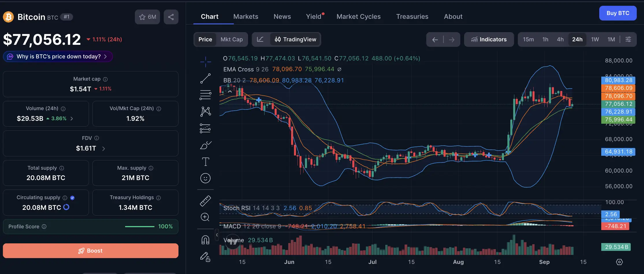Click the 64,931.18 price axis label
644x274 pixels.
pyautogui.click(x=618, y=151)
